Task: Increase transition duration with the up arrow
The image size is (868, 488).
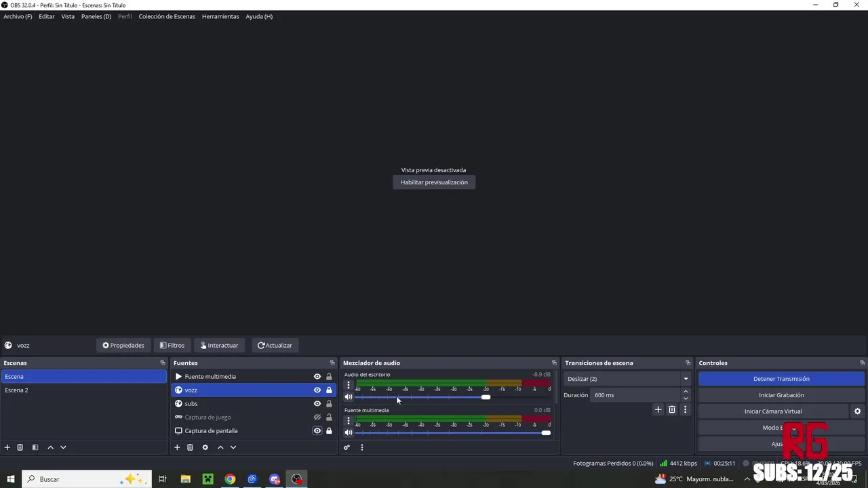Action: pos(686,392)
